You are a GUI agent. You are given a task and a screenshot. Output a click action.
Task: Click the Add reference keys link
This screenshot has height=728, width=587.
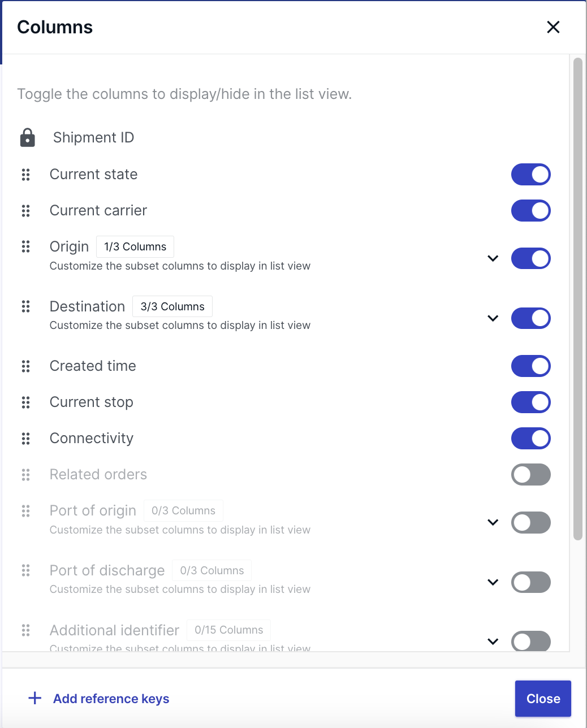[x=111, y=699]
